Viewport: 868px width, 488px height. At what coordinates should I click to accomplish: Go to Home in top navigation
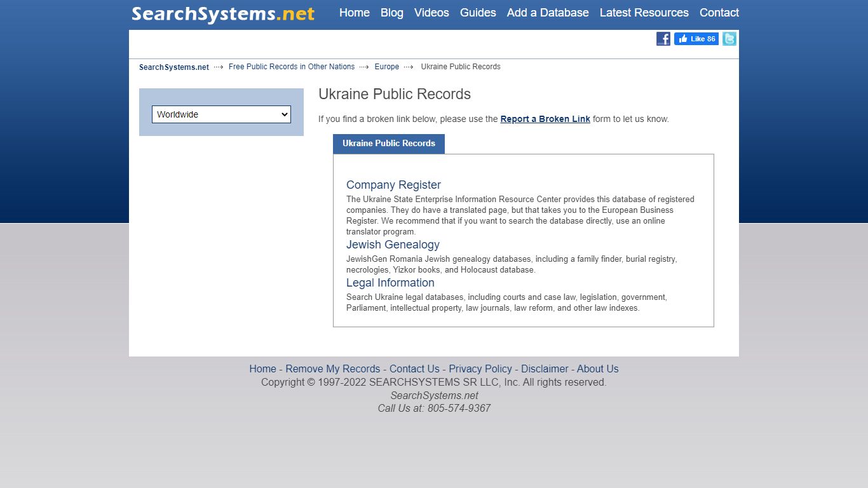[x=355, y=13]
